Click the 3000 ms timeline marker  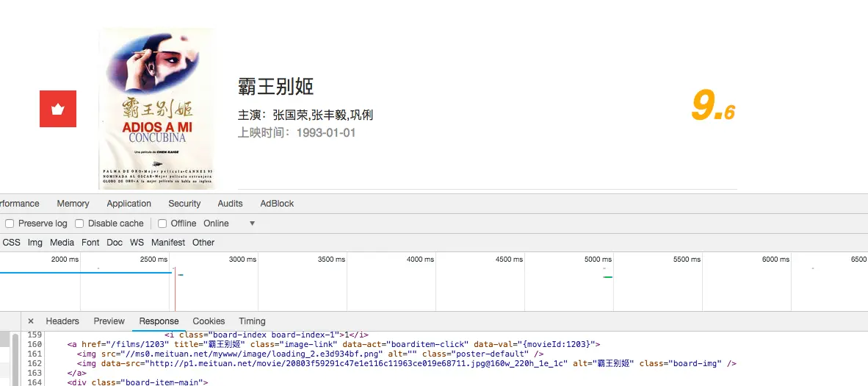[242, 260]
